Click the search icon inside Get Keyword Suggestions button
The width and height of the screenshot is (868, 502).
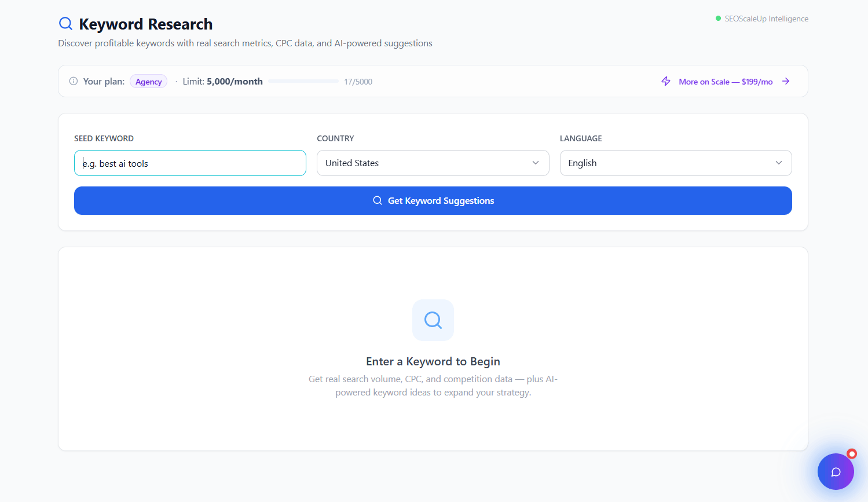[378, 200]
